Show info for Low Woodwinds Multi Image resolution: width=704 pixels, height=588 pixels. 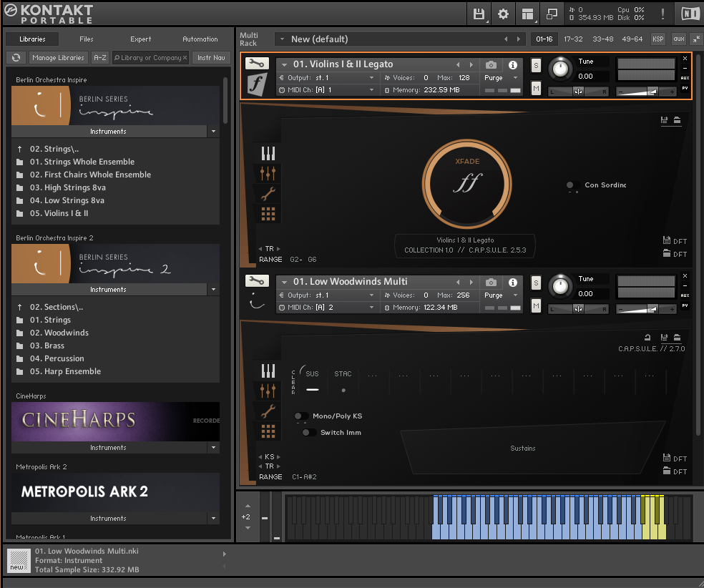click(513, 283)
